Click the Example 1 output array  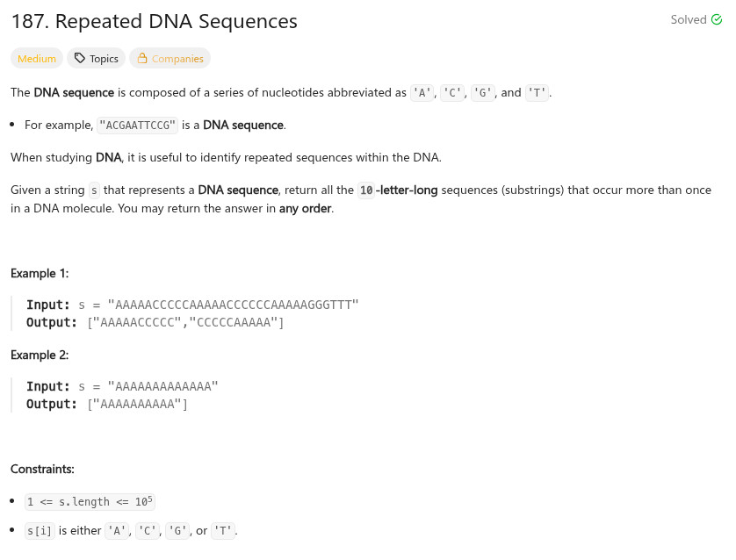185,322
